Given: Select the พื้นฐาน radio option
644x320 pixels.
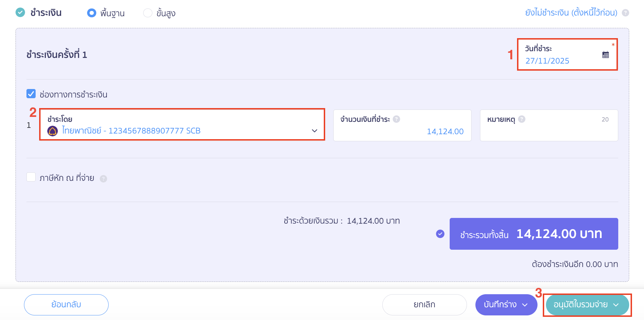Looking at the screenshot, I should click(92, 13).
